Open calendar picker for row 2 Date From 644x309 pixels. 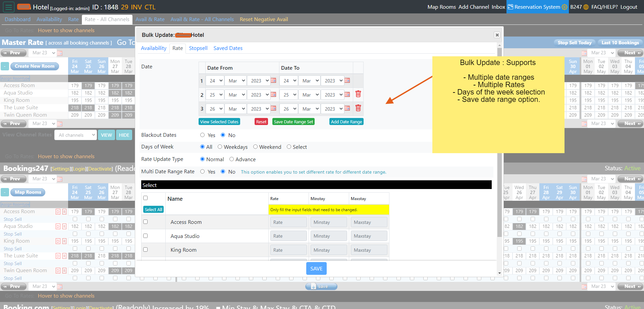click(273, 95)
